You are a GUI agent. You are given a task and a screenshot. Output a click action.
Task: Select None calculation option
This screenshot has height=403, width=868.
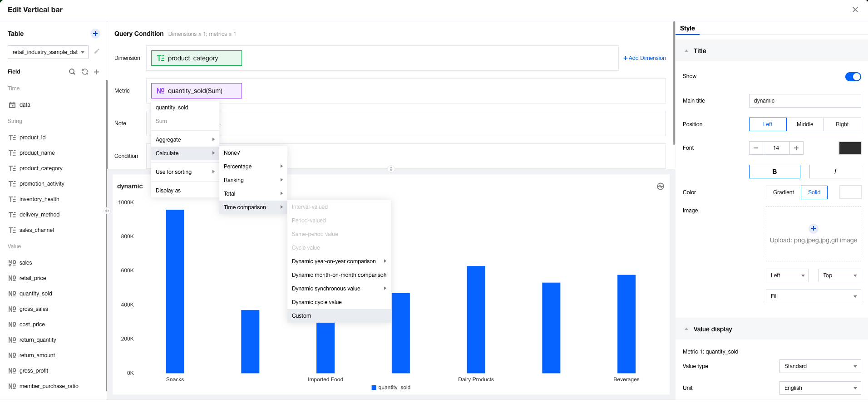point(253,153)
